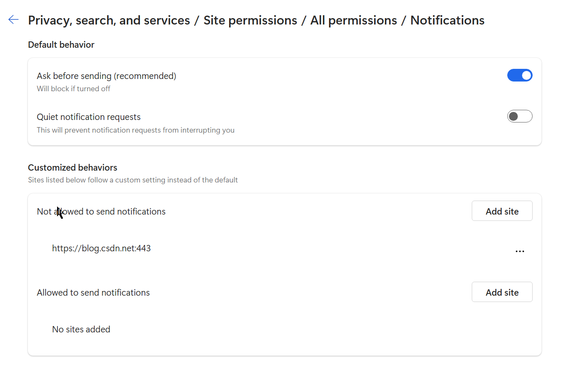Go to All permissions breadcrumb
This screenshot has width=588, height=378.
[354, 20]
